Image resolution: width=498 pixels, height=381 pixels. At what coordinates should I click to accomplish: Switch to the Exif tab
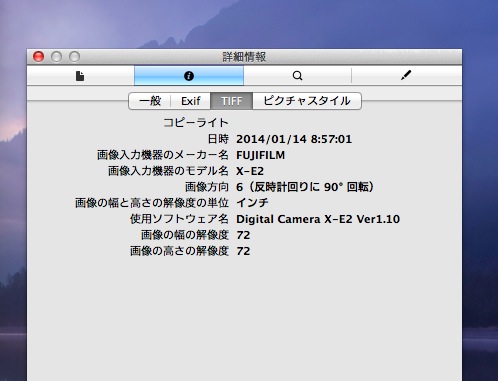point(191,101)
